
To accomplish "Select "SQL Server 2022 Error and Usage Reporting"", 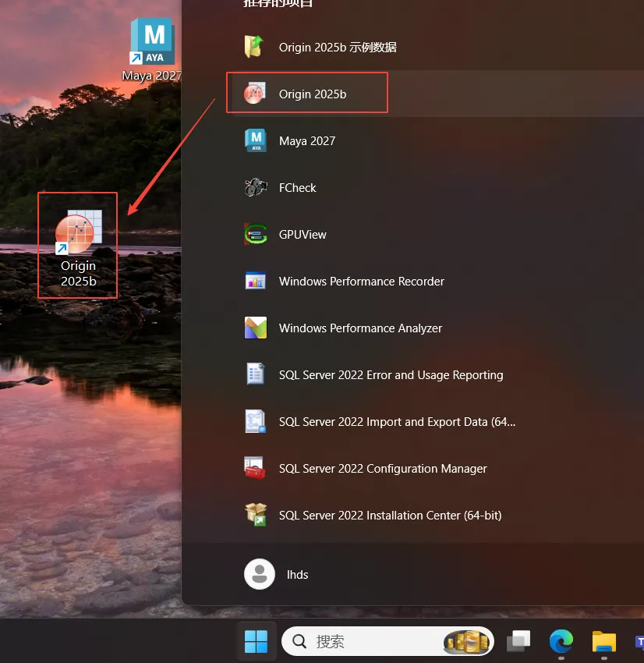I will pyautogui.click(x=438, y=374).
